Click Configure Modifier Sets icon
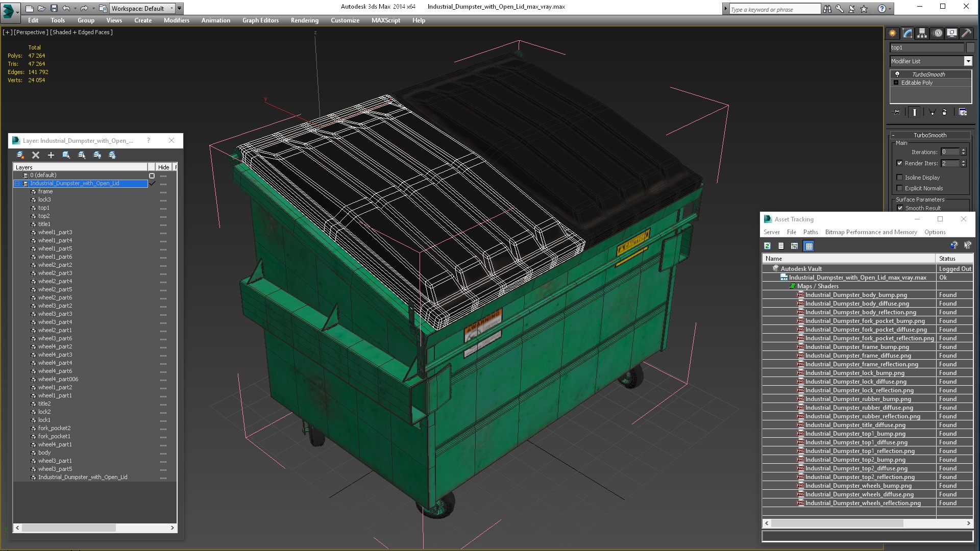980x551 pixels. coord(963,112)
